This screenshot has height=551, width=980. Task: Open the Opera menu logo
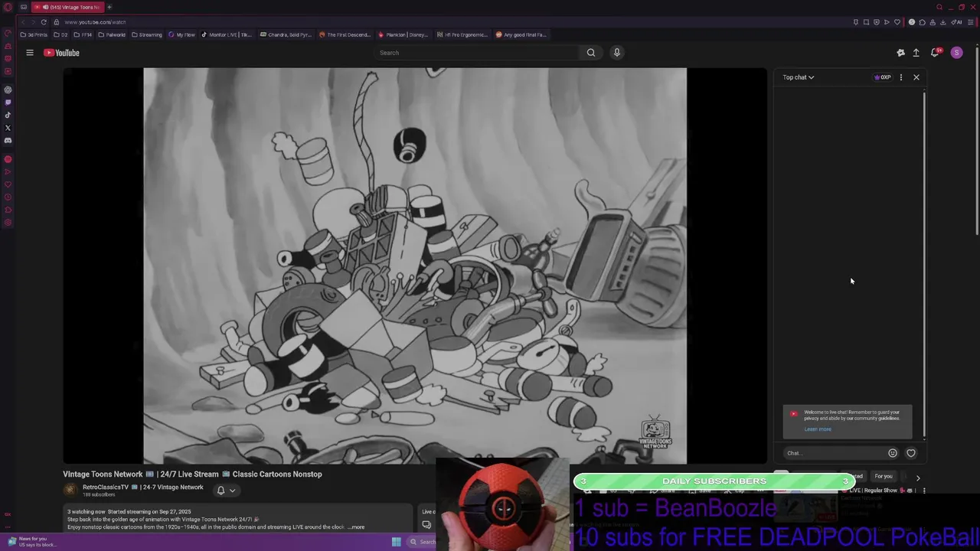[x=8, y=7]
